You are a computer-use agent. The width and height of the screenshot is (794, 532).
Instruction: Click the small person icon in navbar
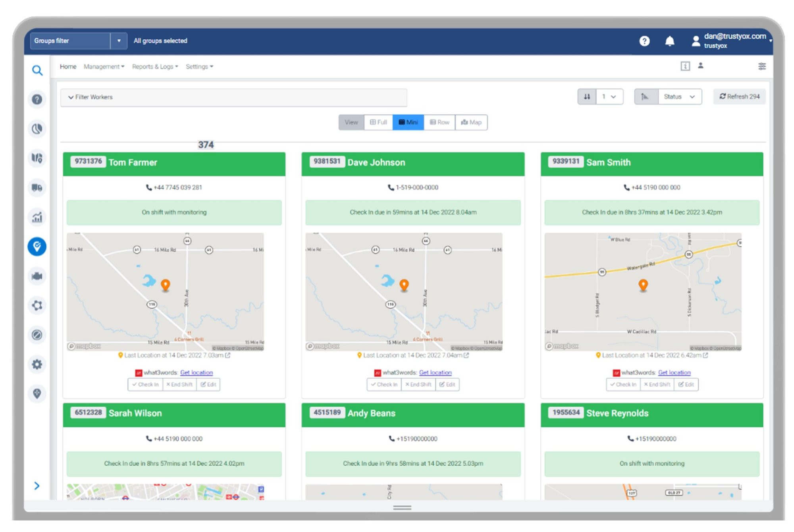pos(701,66)
